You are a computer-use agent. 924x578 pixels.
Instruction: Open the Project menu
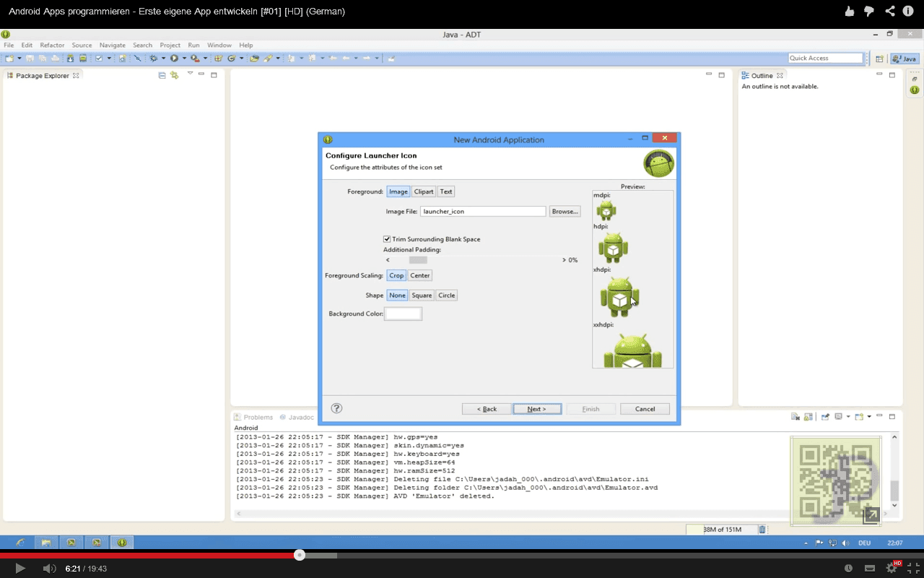(x=170, y=45)
